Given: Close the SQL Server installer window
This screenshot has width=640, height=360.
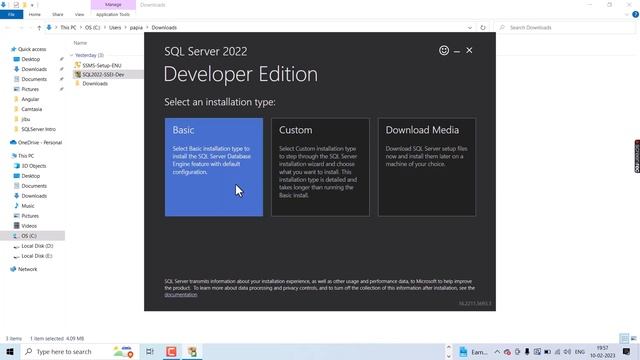Looking at the screenshot, I should (x=469, y=50).
